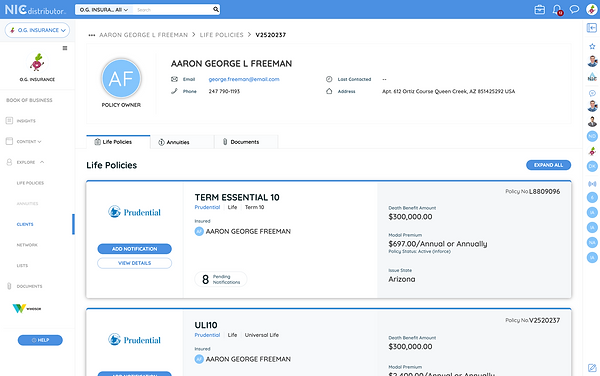Click the AF policy owner avatar
Screen dimensions: 600x376
(121, 78)
